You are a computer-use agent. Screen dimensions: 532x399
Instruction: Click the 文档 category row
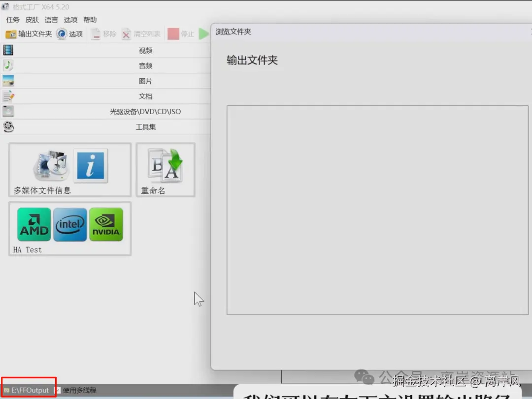pyautogui.click(x=146, y=96)
